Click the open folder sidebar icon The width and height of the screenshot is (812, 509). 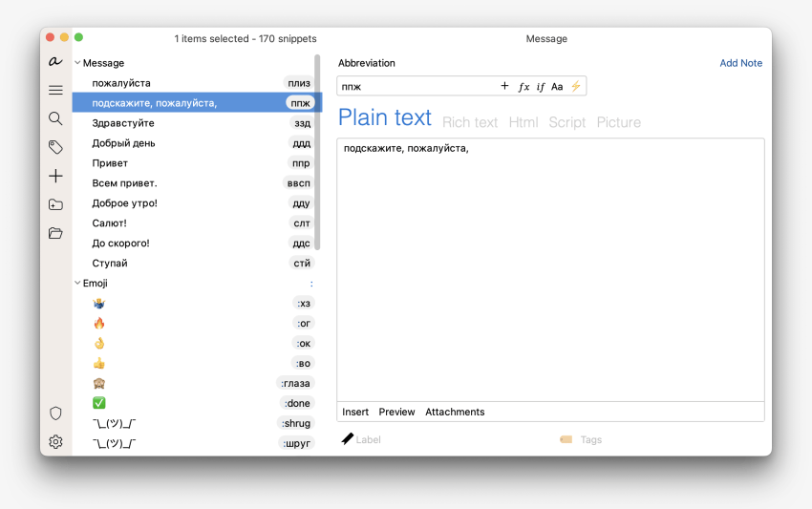[55, 233]
